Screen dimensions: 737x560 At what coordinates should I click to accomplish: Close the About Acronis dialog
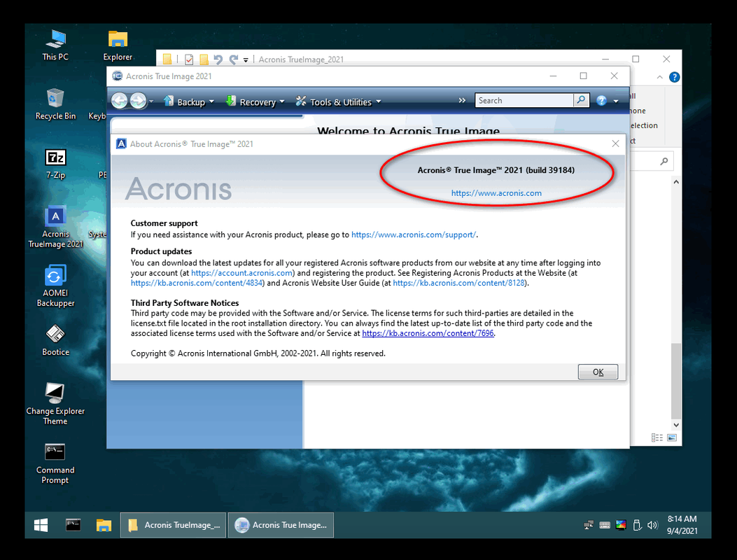615,144
